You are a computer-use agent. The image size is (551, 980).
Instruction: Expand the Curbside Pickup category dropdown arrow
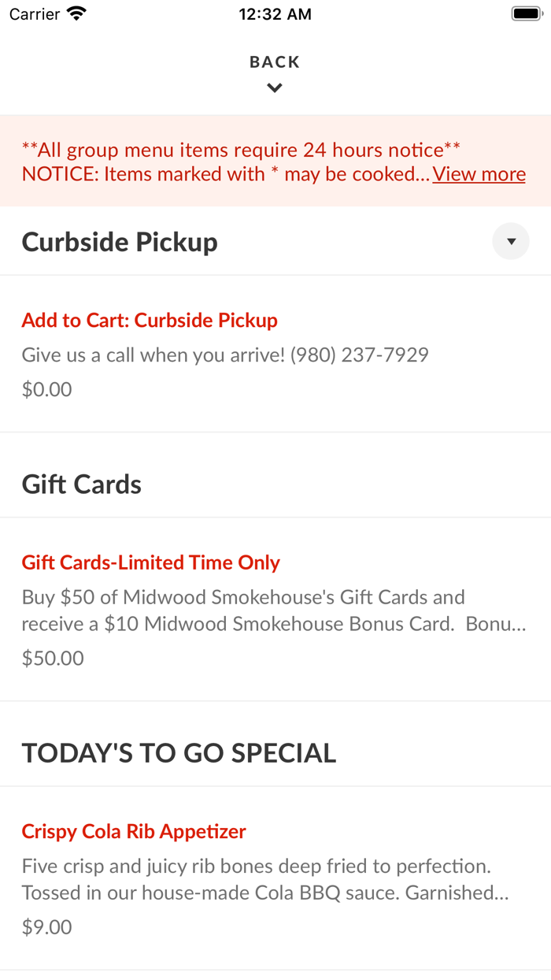pyautogui.click(x=511, y=242)
